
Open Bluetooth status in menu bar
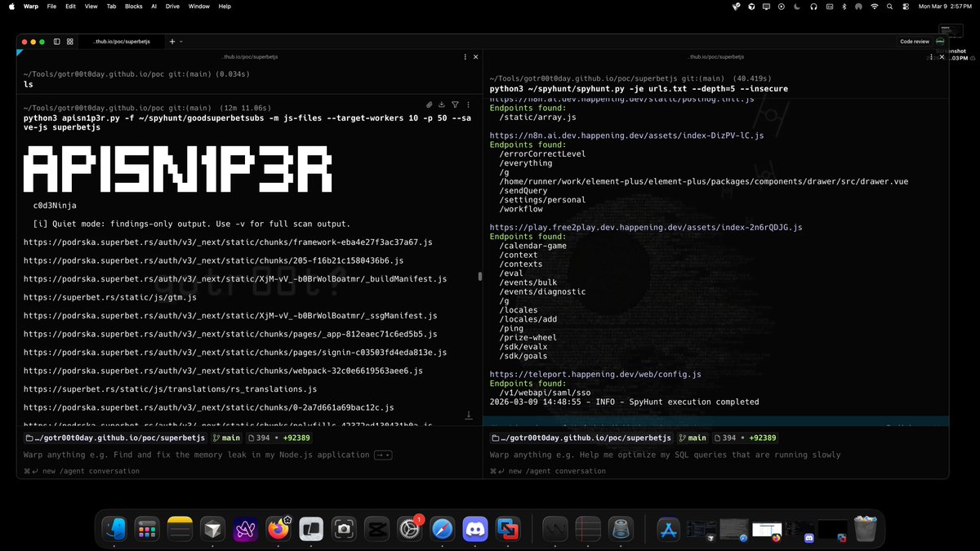[844, 6]
